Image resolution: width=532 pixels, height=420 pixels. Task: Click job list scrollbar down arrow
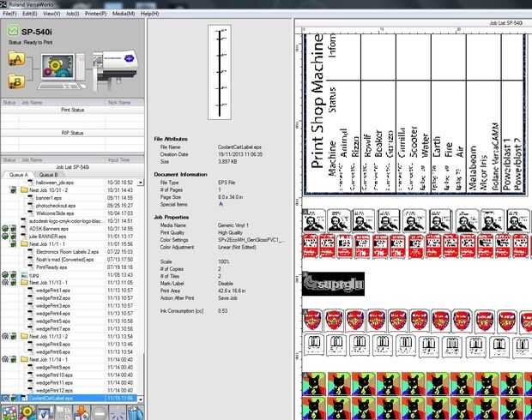click(x=140, y=399)
